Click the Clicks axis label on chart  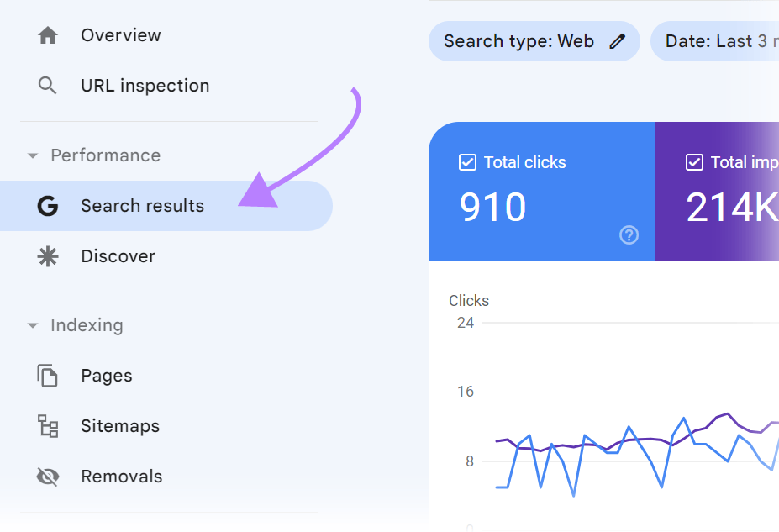469,301
